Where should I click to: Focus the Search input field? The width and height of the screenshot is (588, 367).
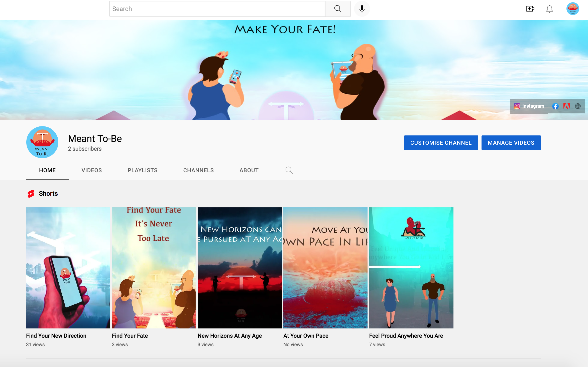217,9
